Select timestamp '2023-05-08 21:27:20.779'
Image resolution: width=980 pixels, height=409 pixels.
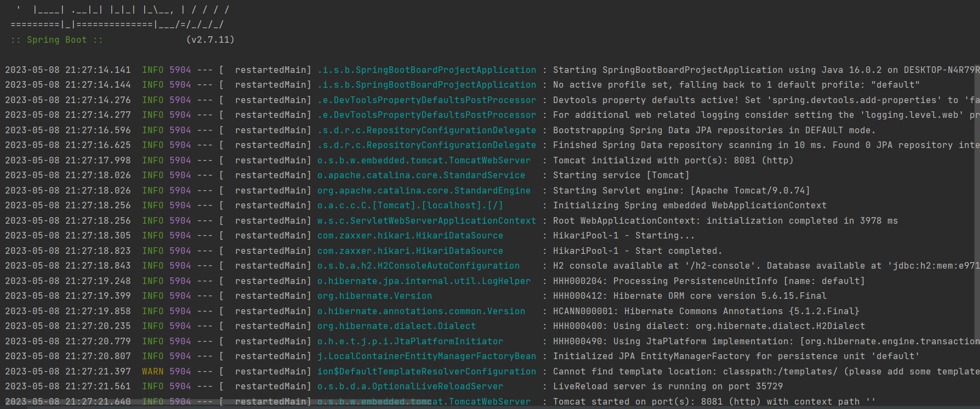click(x=68, y=341)
